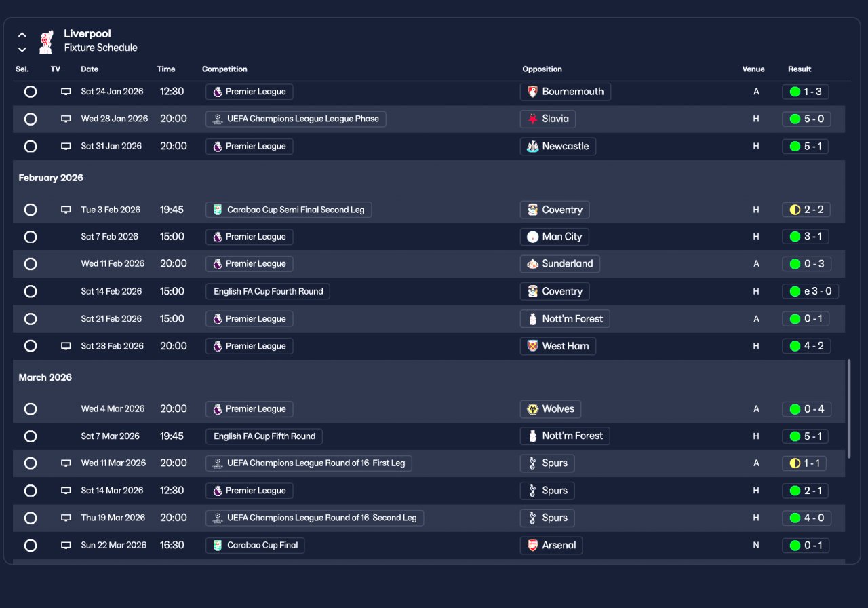The height and width of the screenshot is (608, 868).
Task: Click the up chevron beside Liverpool
Action: tap(22, 35)
